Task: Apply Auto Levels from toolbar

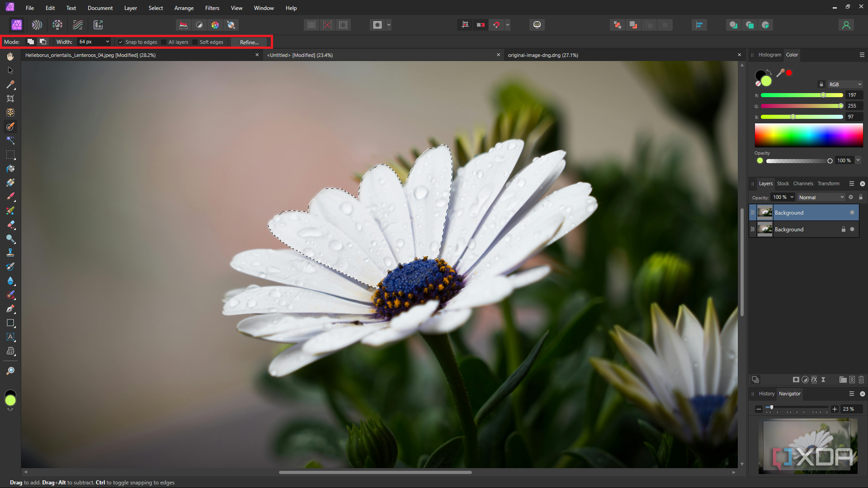Action: point(184,25)
